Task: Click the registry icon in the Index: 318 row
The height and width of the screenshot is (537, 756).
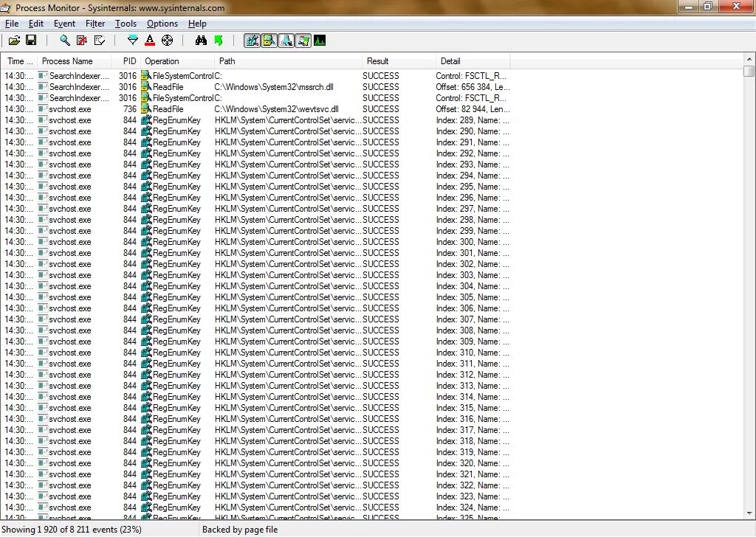Action: [x=146, y=442]
